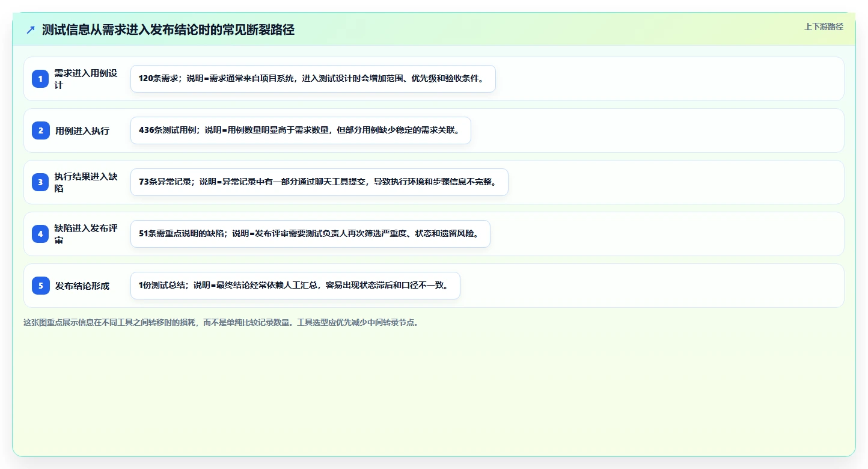Click the 执行结果进入缺陷 step label
Viewport: 868px width, 469px height.
(x=86, y=182)
